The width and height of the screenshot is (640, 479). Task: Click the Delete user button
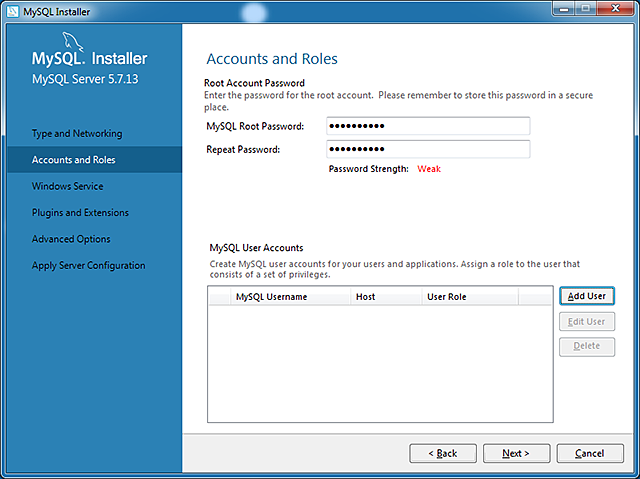(586, 346)
